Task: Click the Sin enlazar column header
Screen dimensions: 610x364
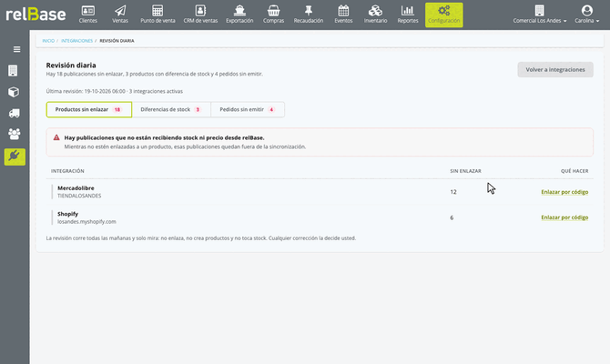Action: [x=465, y=171]
